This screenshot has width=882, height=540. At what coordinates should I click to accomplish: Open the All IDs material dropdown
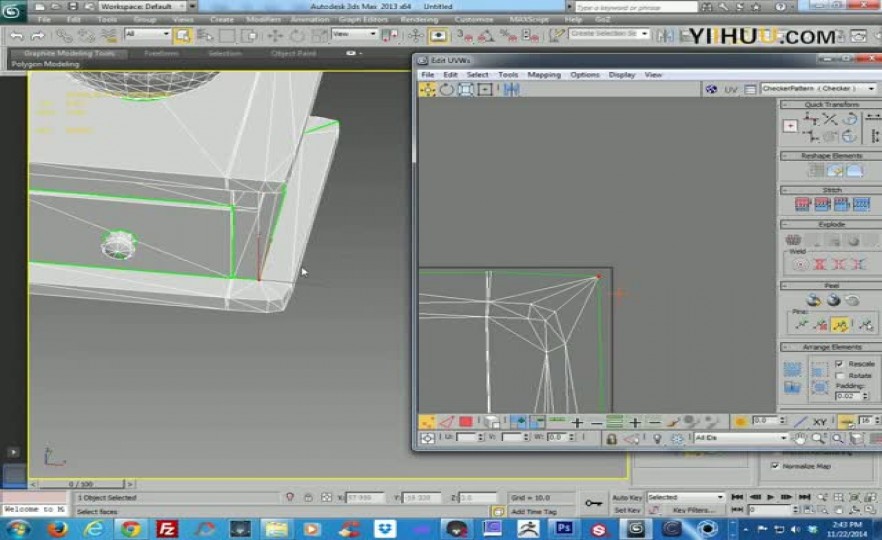point(740,438)
